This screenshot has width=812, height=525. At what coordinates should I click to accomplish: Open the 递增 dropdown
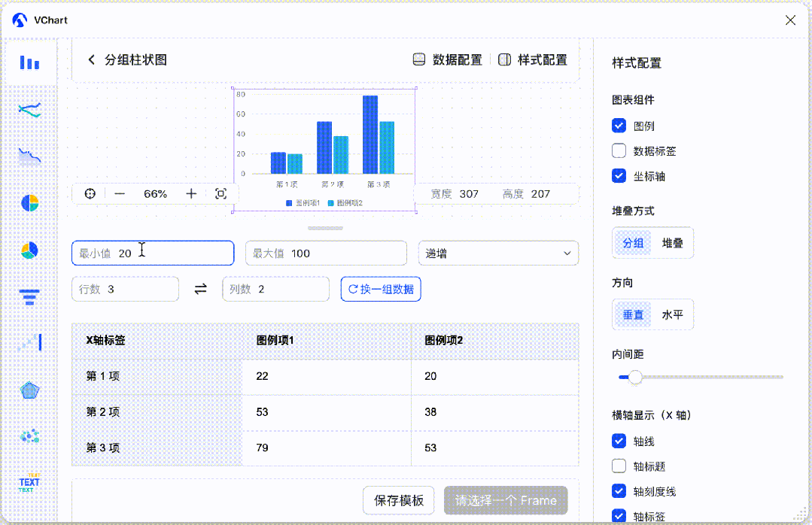click(x=498, y=253)
